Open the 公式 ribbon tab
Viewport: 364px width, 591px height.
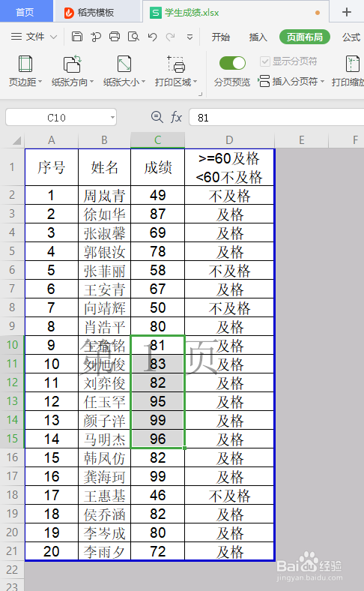[351, 37]
